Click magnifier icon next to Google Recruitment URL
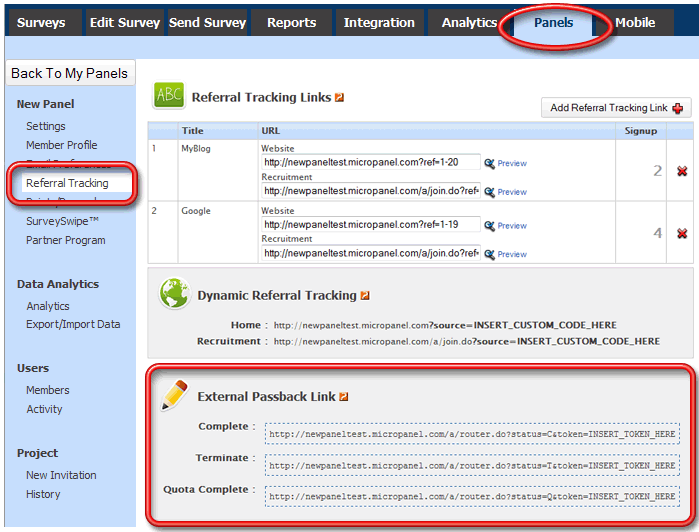The image size is (699, 532). [x=489, y=255]
